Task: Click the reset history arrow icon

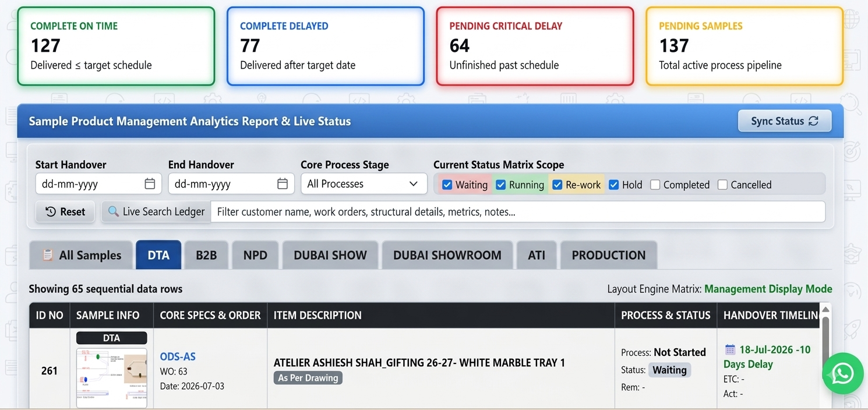Action: tap(51, 211)
